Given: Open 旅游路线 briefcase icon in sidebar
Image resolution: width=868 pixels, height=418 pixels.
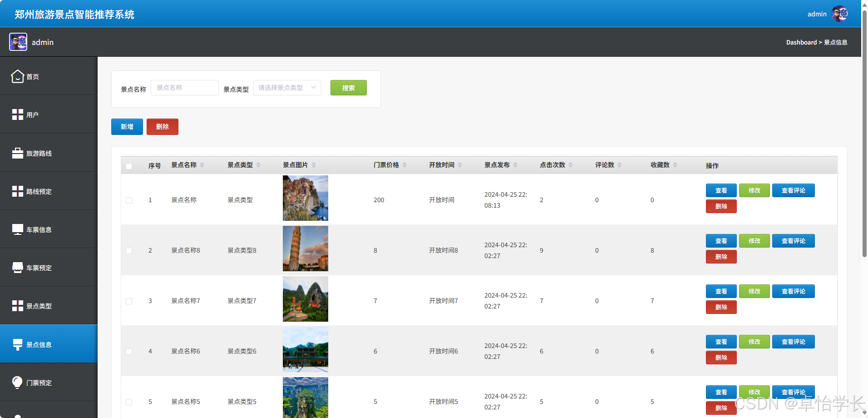Looking at the screenshot, I should [x=18, y=153].
